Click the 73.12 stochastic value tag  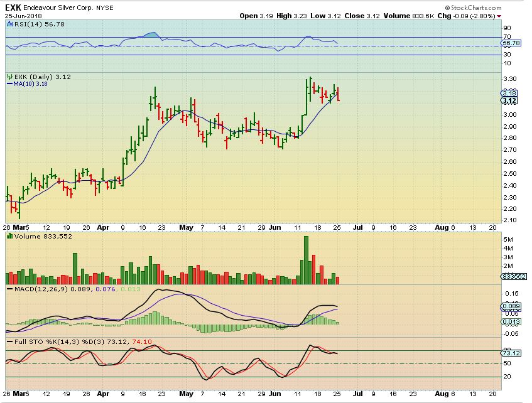click(509, 353)
